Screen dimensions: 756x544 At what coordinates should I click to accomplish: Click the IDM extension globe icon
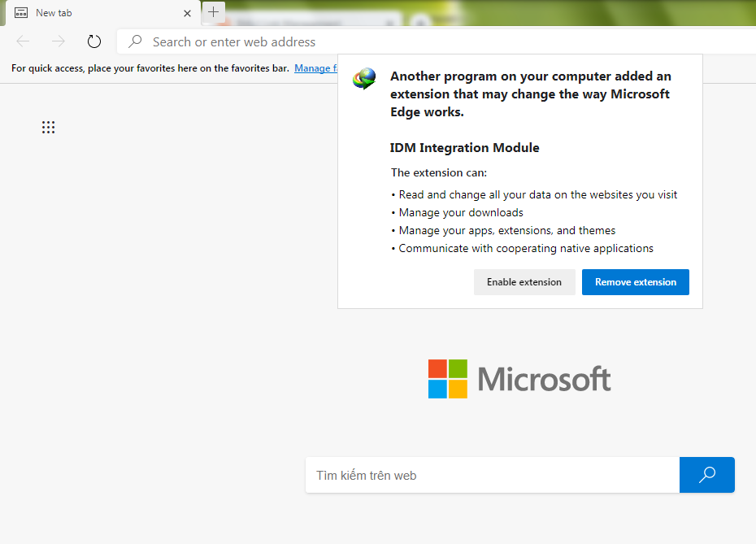[364, 78]
